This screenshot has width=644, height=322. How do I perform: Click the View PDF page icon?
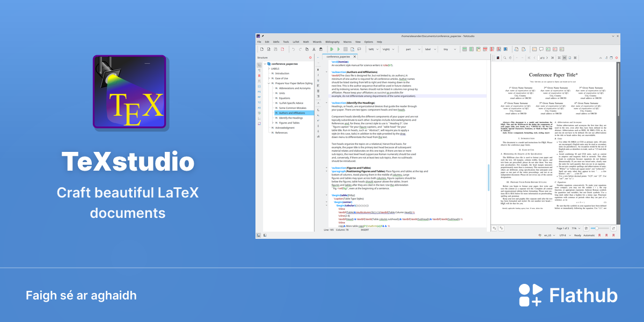point(352,49)
